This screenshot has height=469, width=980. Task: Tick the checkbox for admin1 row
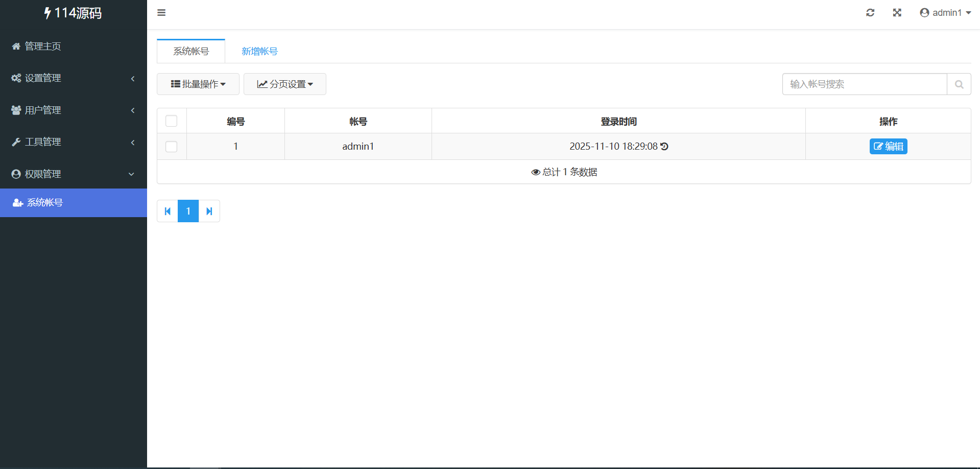(x=172, y=147)
